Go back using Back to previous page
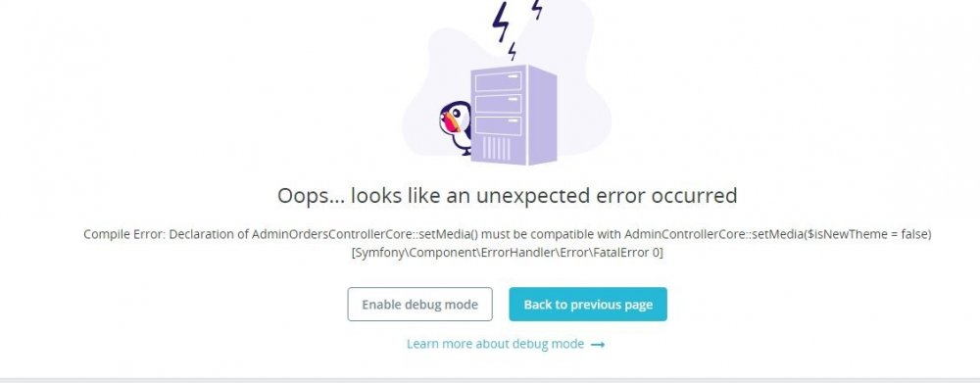 587,305
